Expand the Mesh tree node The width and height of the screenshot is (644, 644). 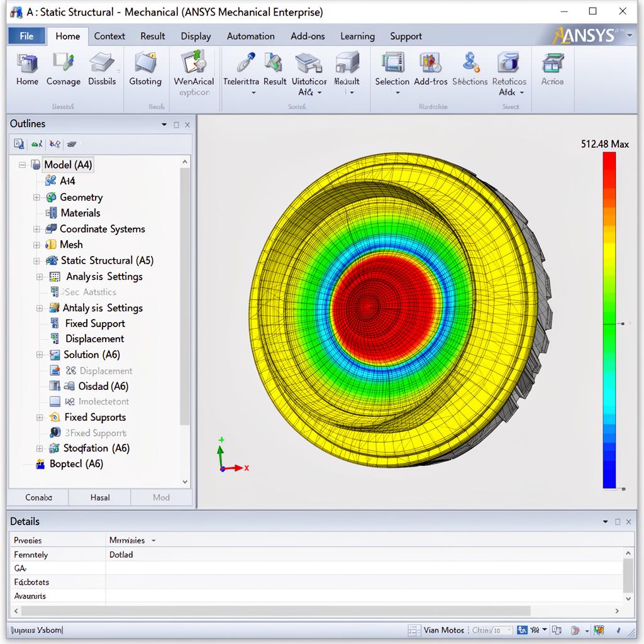coord(36,245)
